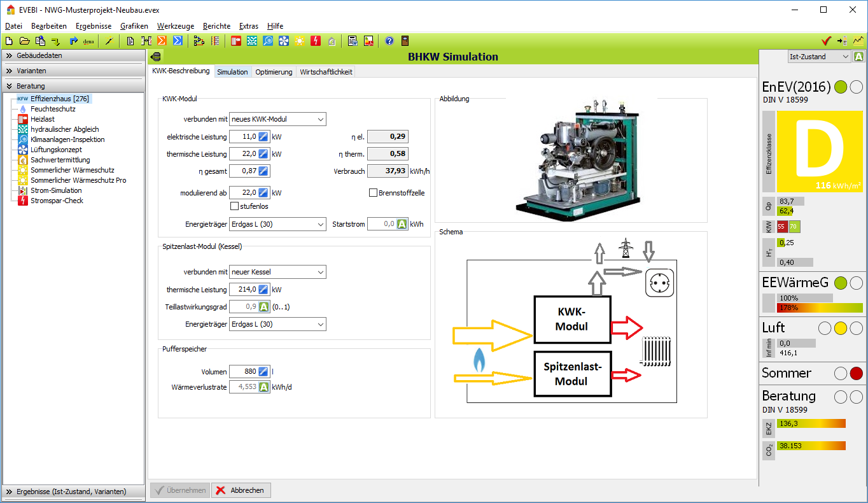Click the exit door icon
The image size is (868, 503).
tap(405, 41)
